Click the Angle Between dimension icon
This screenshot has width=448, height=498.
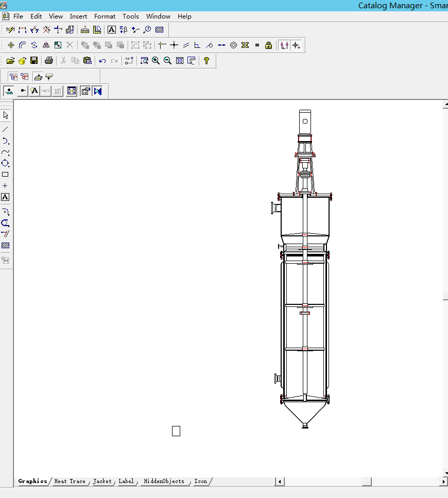click(35, 29)
